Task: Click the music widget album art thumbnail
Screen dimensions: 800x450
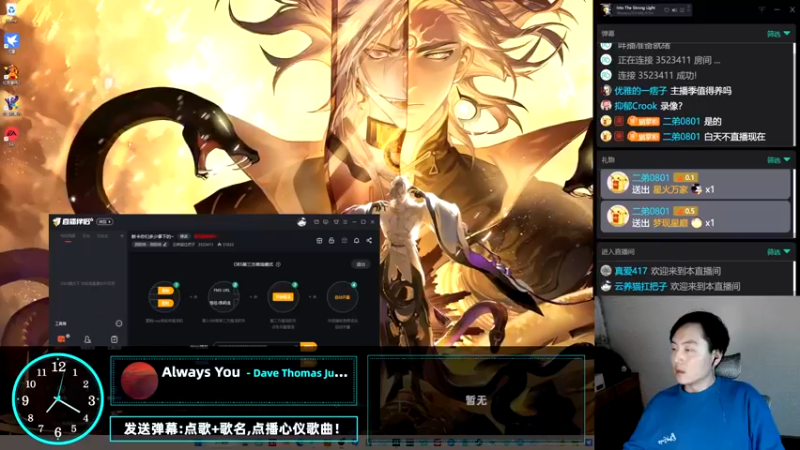Action: (606, 10)
